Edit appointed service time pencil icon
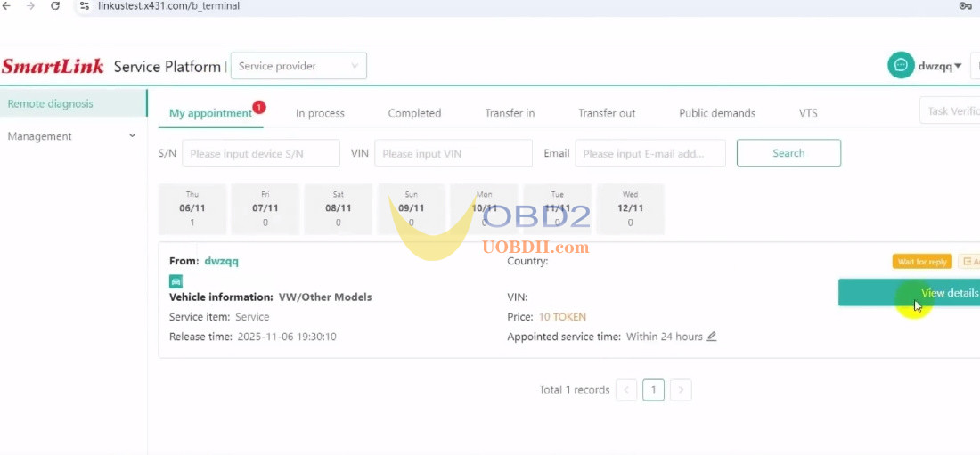This screenshot has height=455, width=980. point(711,337)
